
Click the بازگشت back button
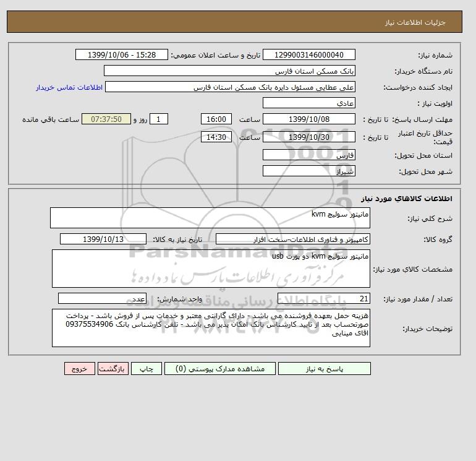pos(113,369)
